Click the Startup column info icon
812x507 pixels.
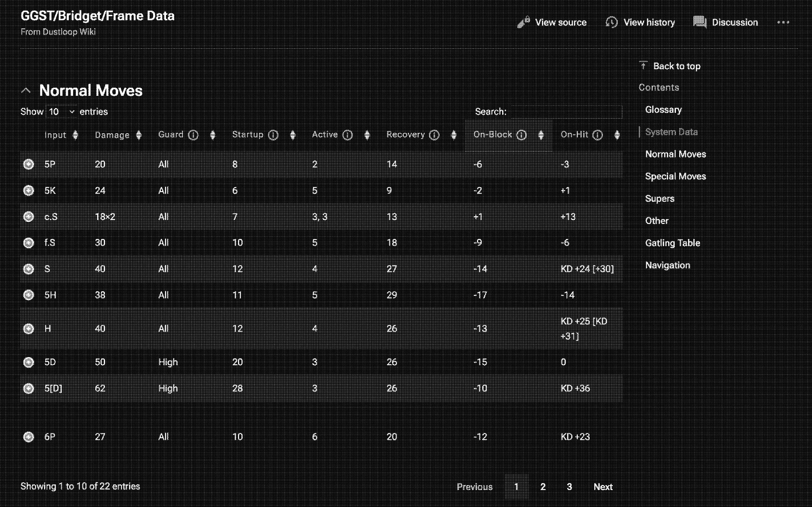pyautogui.click(x=273, y=135)
